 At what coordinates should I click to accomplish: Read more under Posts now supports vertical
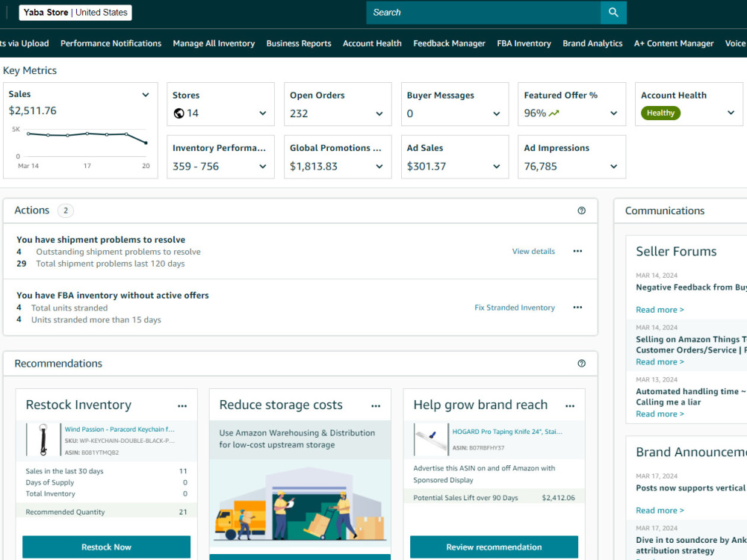tap(660, 511)
